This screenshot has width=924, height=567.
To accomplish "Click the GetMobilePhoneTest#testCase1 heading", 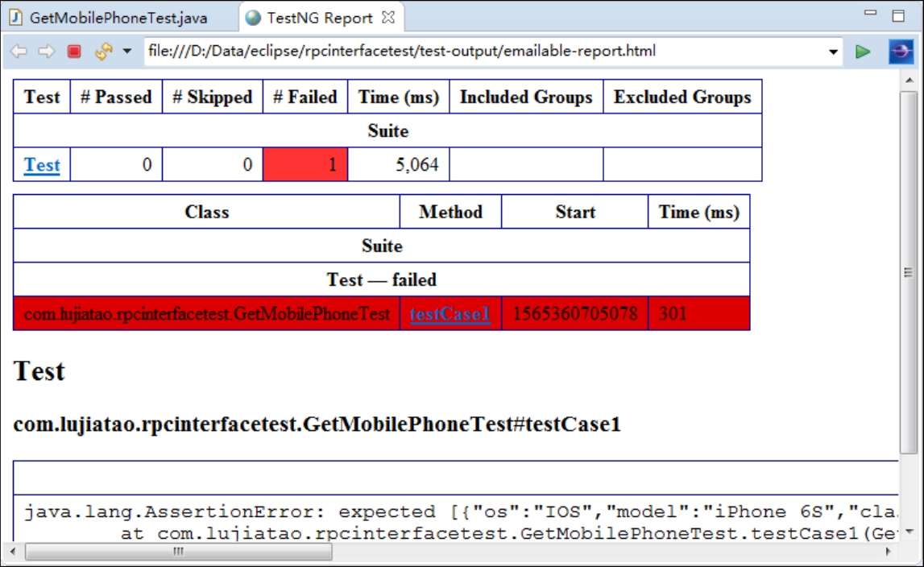I will click(317, 424).
